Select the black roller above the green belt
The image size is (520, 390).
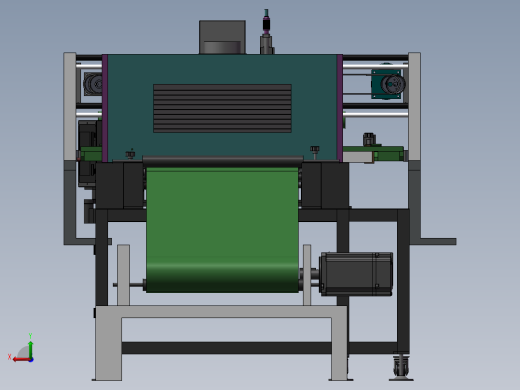pos(223,161)
